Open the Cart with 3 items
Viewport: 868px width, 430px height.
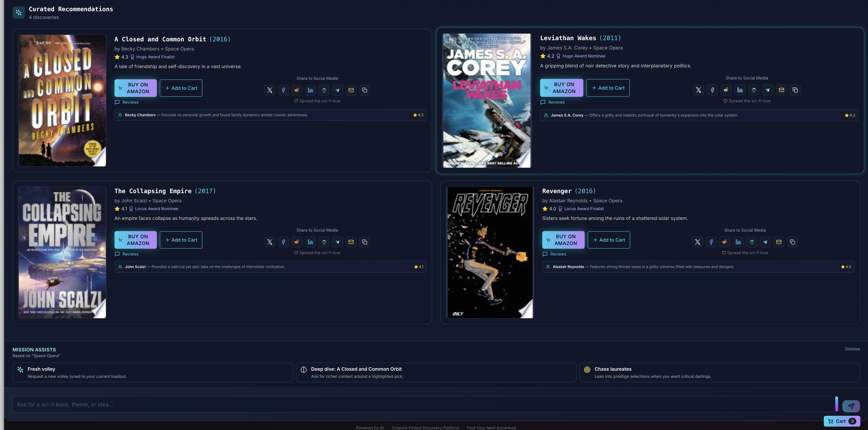click(x=842, y=421)
